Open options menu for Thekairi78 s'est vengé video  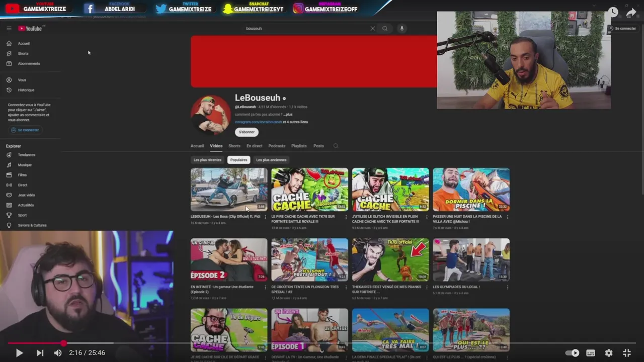click(427, 288)
